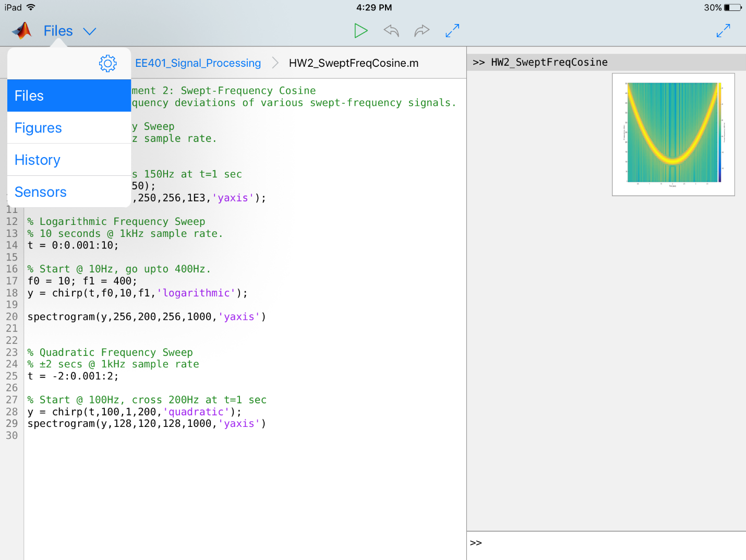Select the HW2_SweptFreqCosine command entry
This screenshot has width=746, height=560.
click(x=549, y=62)
